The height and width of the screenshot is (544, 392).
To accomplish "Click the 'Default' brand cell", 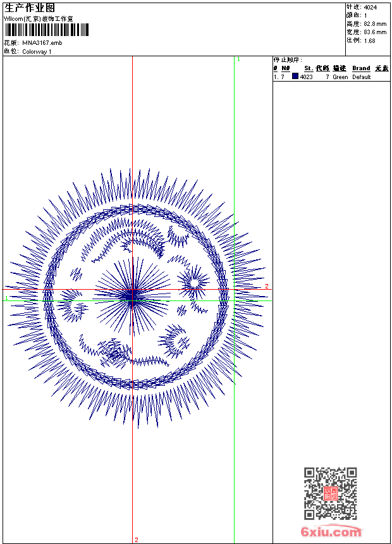I will click(362, 77).
